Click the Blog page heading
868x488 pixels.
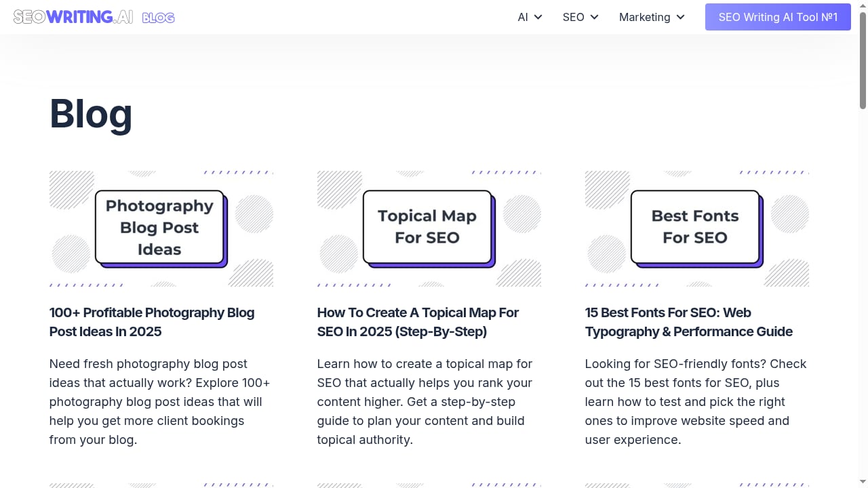coord(91,113)
